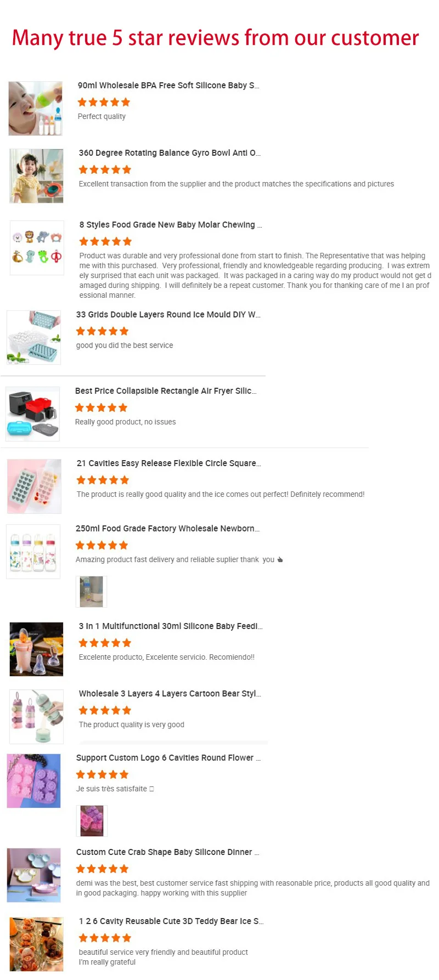439x980 pixels.
Task: Click the 3D Teddy Bear Ice product title
Action: pos(171,921)
